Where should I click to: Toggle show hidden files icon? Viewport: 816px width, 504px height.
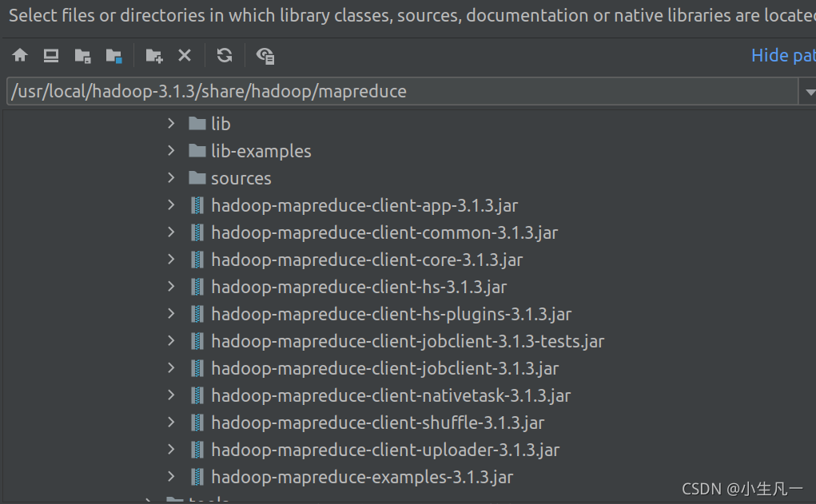pyautogui.click(x=265, y=56)
